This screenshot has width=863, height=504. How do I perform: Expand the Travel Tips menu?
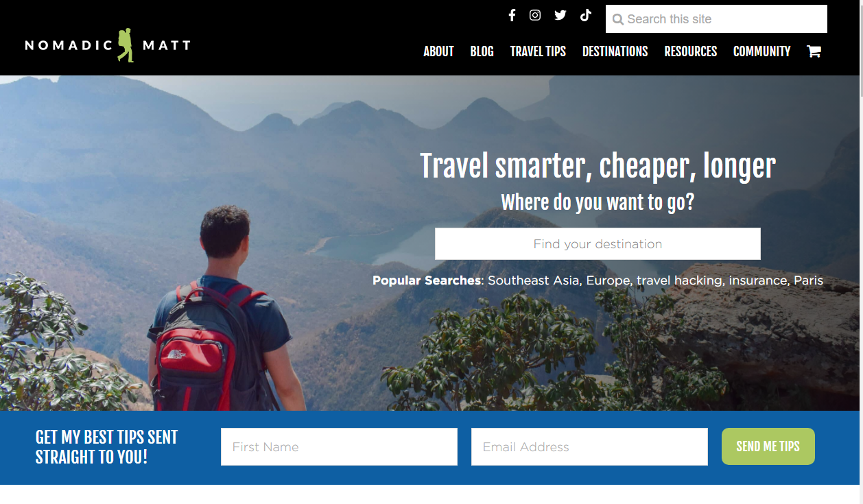click(538, 51)
